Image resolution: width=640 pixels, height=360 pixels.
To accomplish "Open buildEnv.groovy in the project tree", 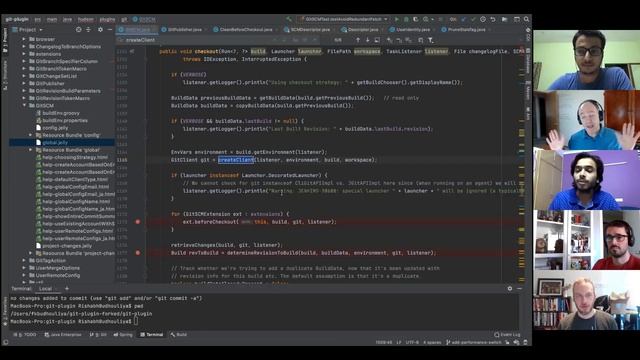I will [x=61, y=113].
